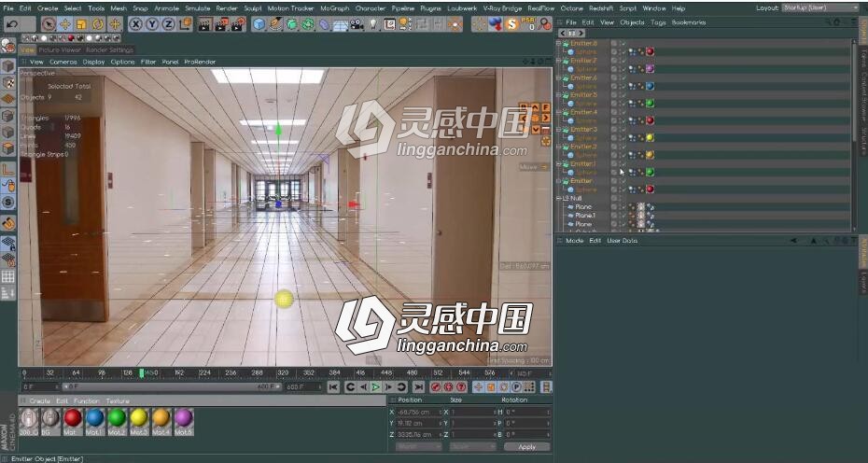Open the size mode dropdown under Size
868x463 pixels.
tap(473, 447)
